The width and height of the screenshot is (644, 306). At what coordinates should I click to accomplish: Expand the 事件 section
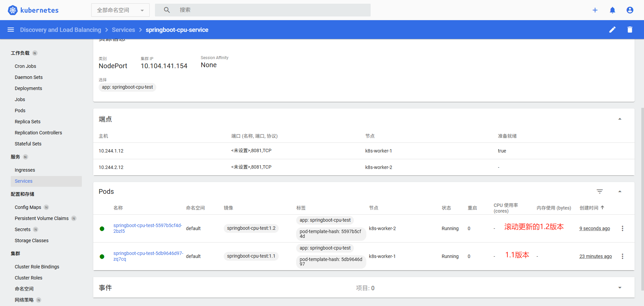620,288
